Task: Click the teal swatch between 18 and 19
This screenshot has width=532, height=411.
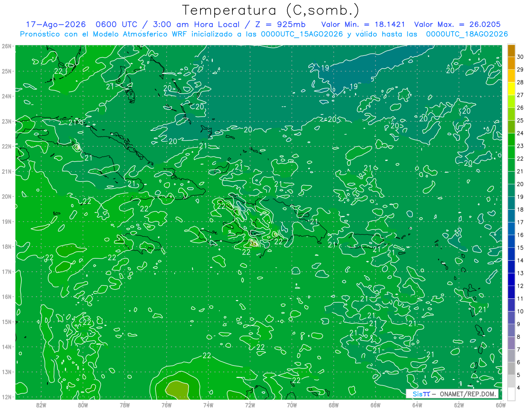Action: 511,203
